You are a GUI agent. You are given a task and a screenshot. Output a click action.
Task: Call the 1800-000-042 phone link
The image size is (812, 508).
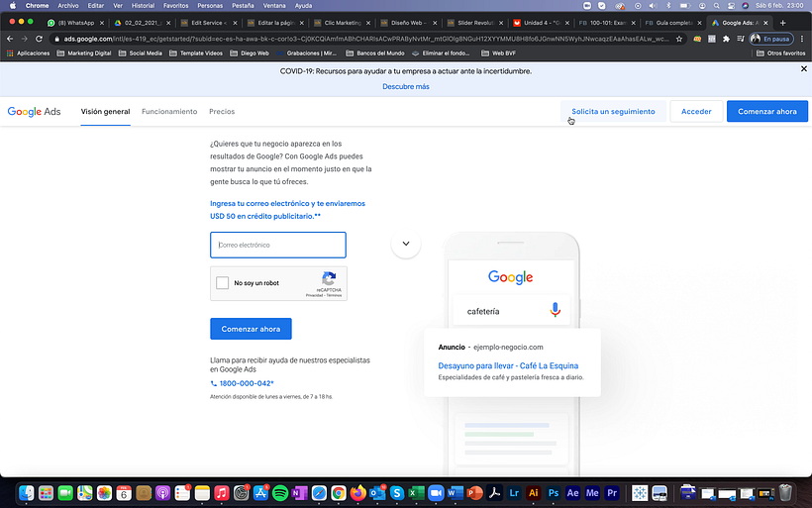pyautogui.click(x=242, y=383)
